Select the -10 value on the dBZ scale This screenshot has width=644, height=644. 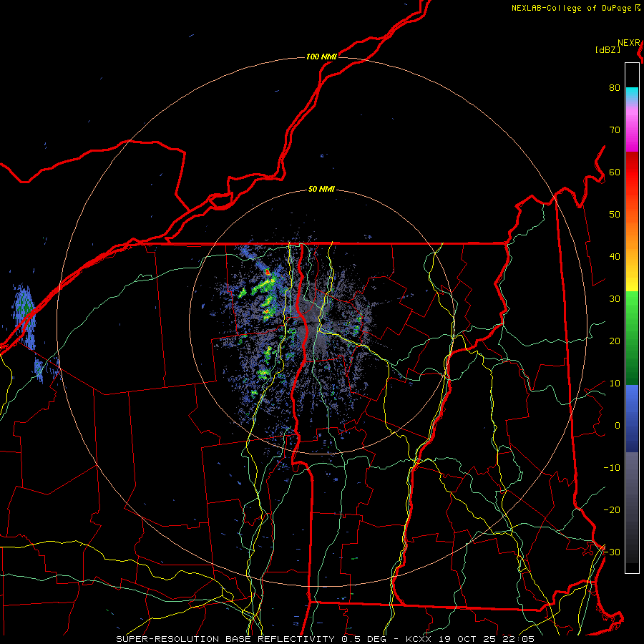(x=612, y=468)
